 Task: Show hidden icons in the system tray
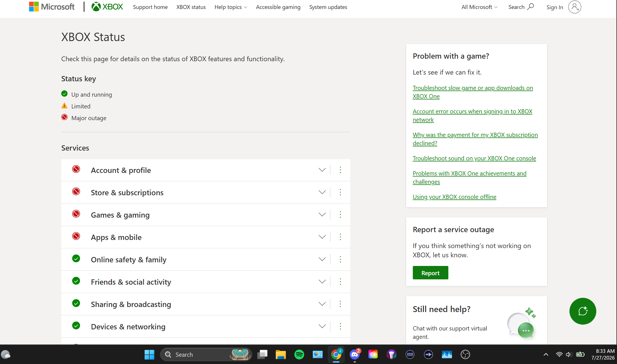[x=546, y=355]
